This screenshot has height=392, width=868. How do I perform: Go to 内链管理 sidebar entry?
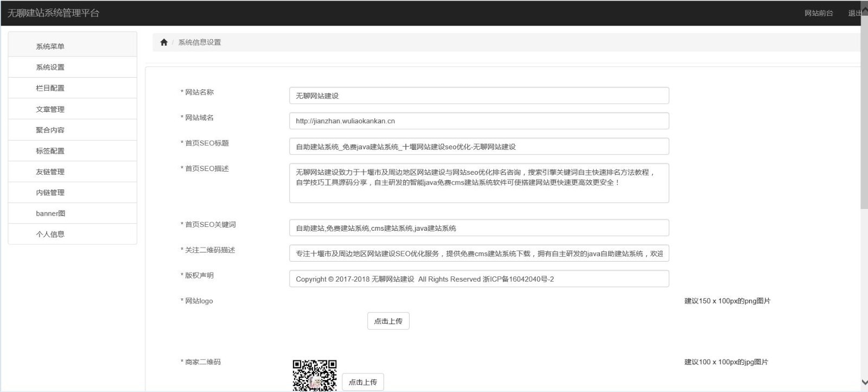pyautogui.click(x=73, y=192)
